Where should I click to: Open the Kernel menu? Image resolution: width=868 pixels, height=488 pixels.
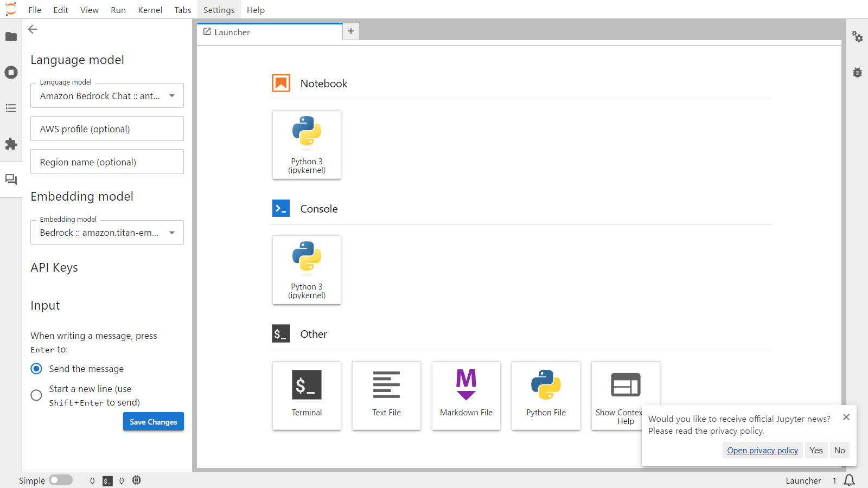pos(150,10)
